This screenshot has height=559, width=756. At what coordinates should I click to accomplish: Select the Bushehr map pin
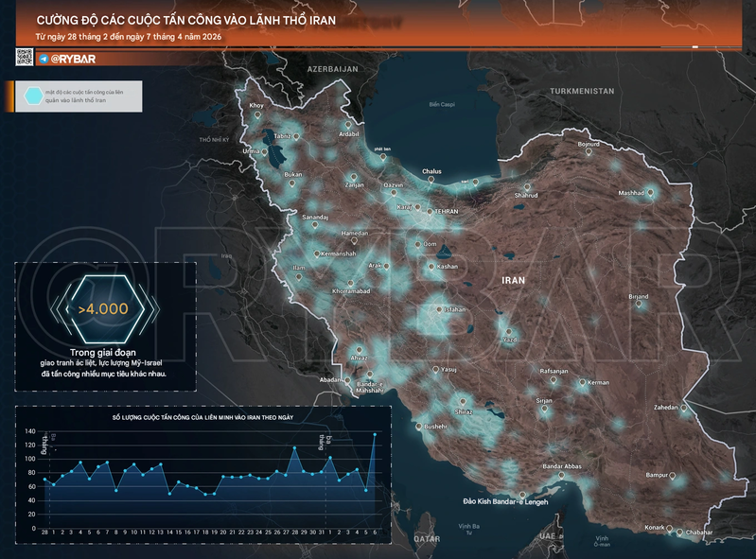[419, 427]
